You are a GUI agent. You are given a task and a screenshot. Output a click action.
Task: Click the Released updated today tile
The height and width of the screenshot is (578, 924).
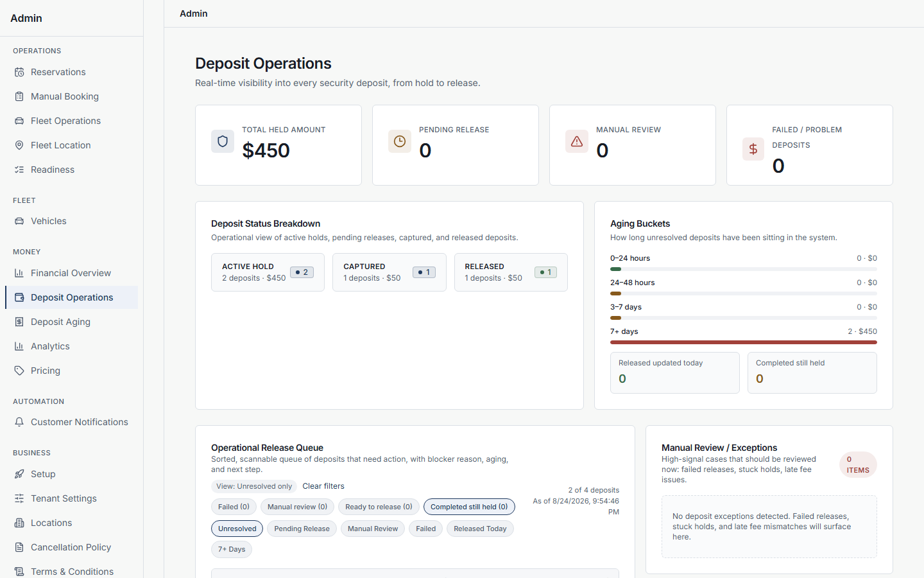[675, 372]
